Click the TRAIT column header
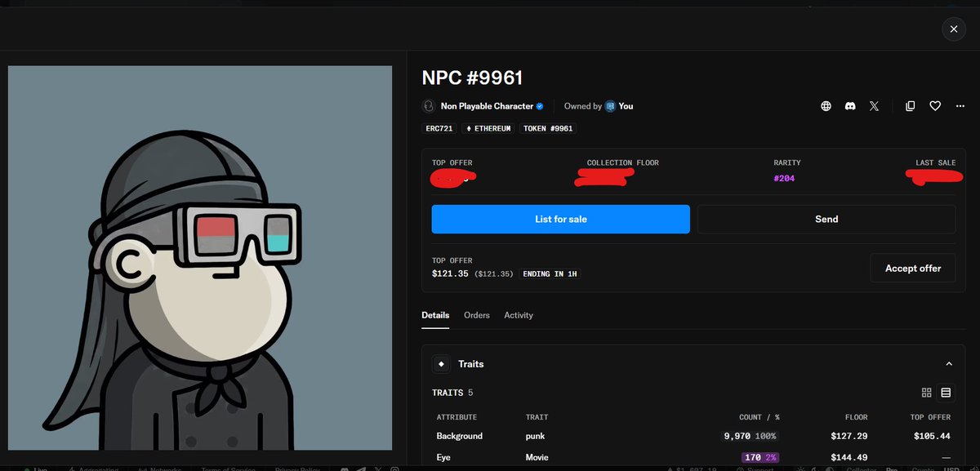 click(537, 417)
